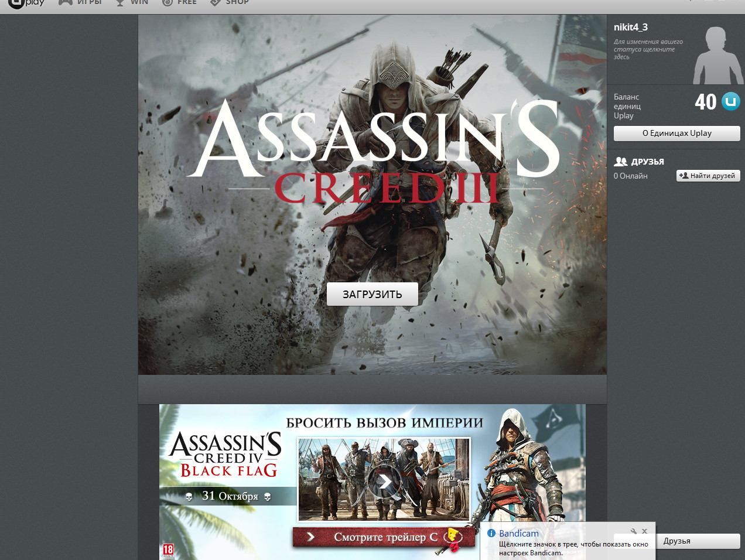Click the 18 age rating badge
Image resolution: width=745 pixels, height=560 pixels.
[x=168, y=551]
